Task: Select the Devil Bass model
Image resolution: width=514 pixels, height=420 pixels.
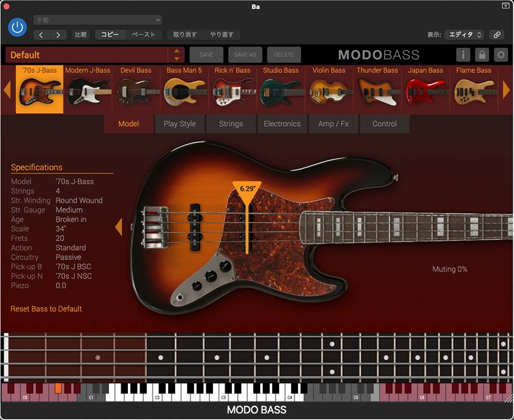Action: (x=136, y=89)
